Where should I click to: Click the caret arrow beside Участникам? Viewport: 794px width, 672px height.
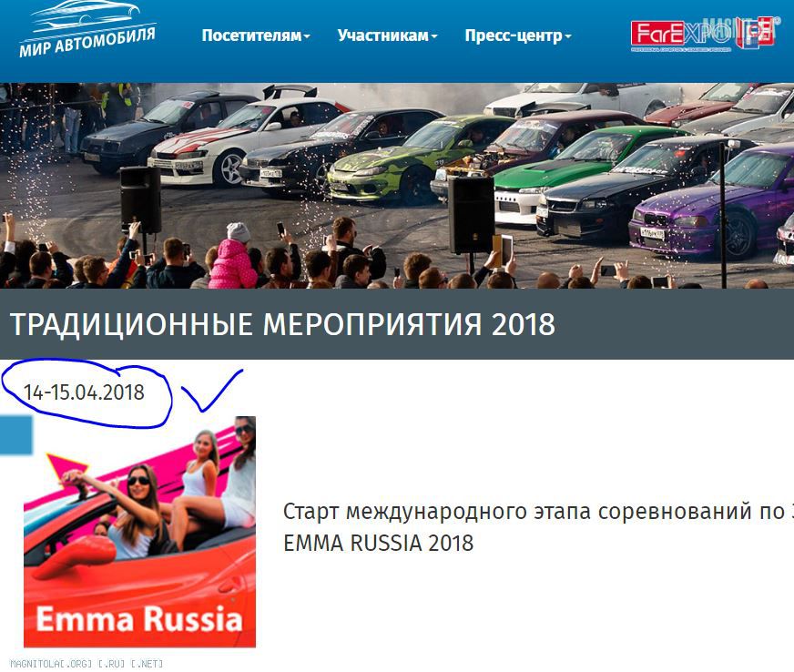click(x=434, y=36)
